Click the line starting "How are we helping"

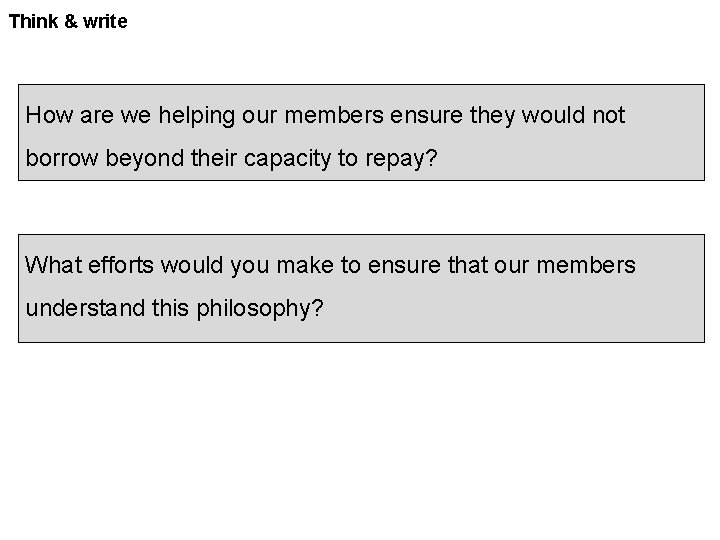(x=325, y=115)
